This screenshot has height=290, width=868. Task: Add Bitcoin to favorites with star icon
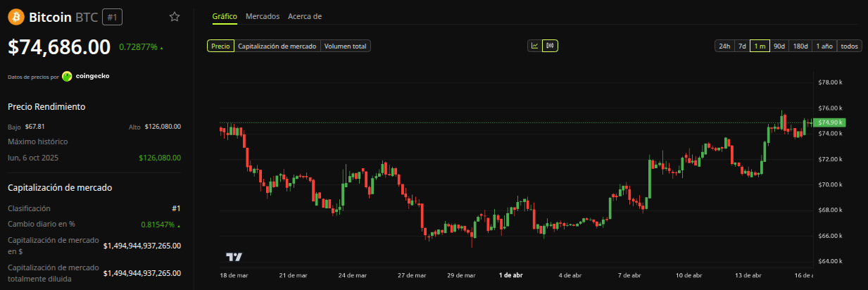pyautogui.click(x=175, y=17)
